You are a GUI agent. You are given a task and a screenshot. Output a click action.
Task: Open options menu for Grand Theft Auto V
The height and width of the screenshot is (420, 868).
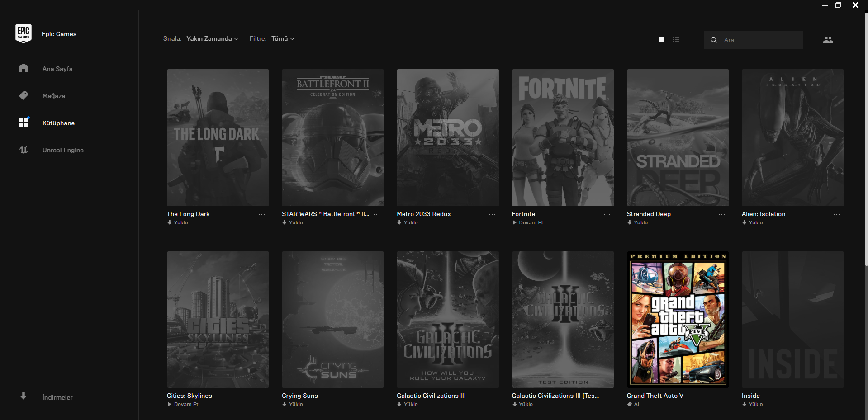click(x=722, y=396)
